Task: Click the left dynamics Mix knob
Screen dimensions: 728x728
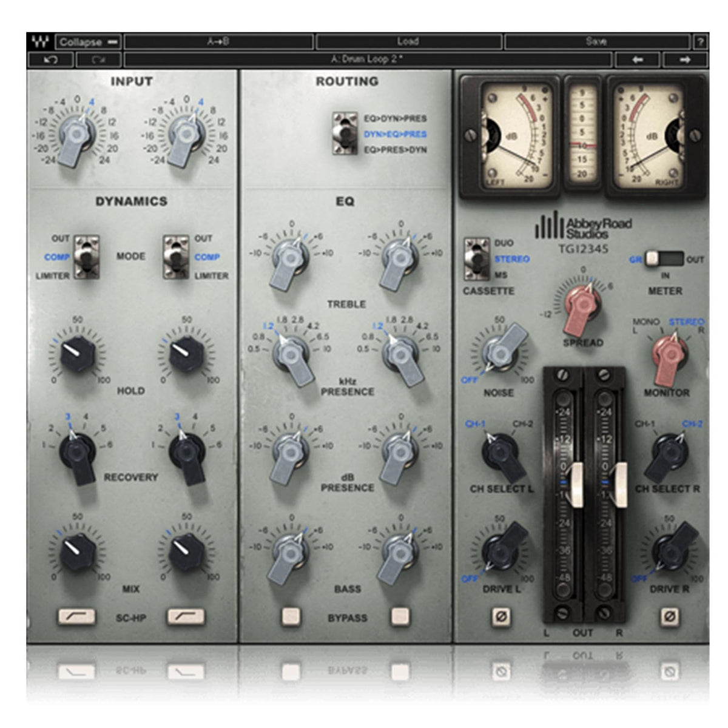Action: [77, 551]
